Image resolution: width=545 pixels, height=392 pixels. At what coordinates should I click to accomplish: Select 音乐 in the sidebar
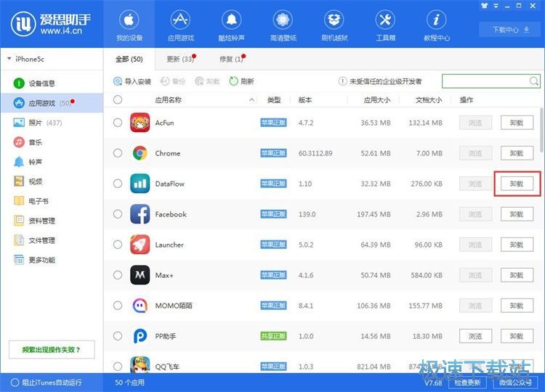[52, 142]
